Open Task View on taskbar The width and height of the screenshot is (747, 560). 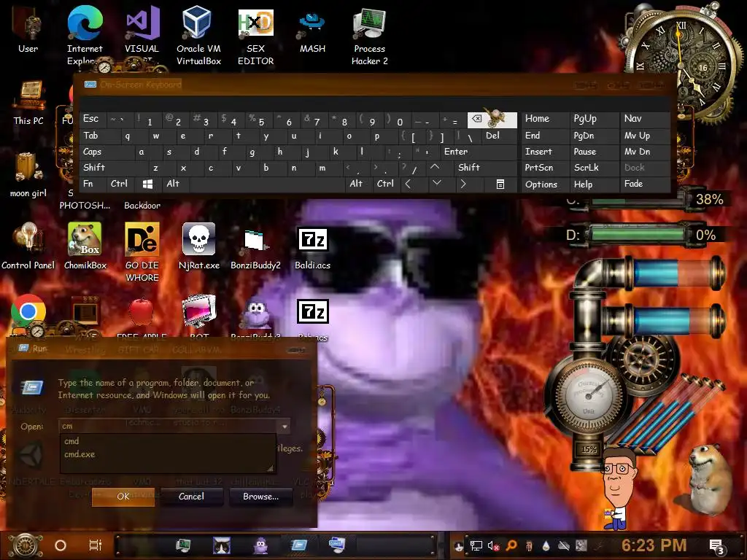[96, 545]
